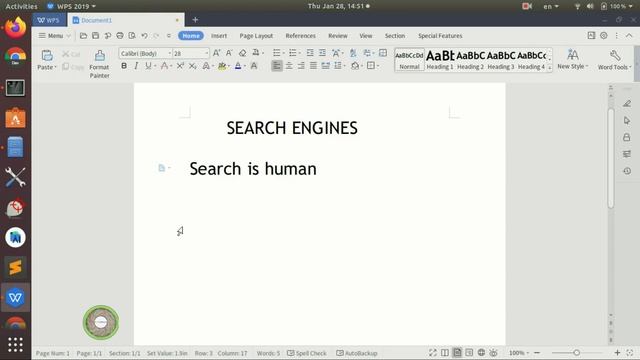Click the selection arrow tool in right sidebar
The image size is (640, 360).
coord(627,120)
